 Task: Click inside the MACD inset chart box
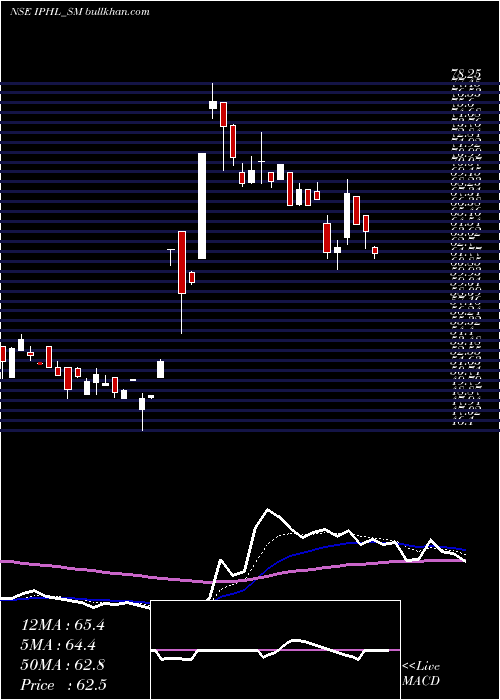click(275, 650)
